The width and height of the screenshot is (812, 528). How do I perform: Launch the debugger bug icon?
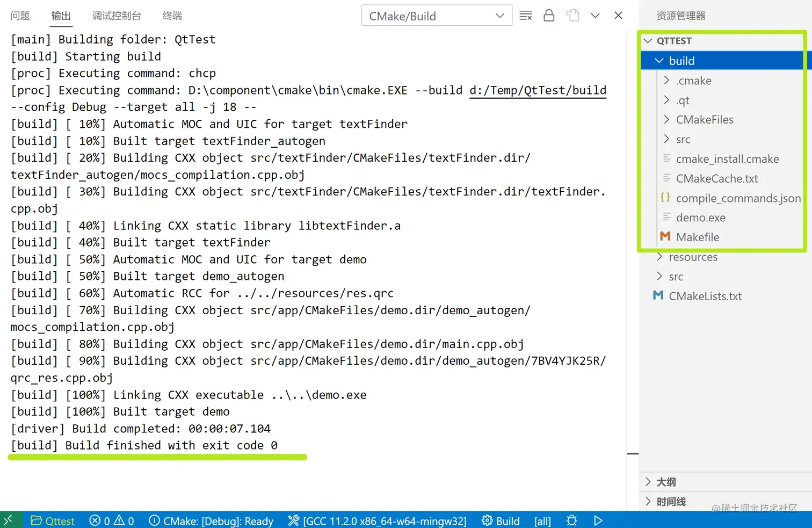point(572,520)
